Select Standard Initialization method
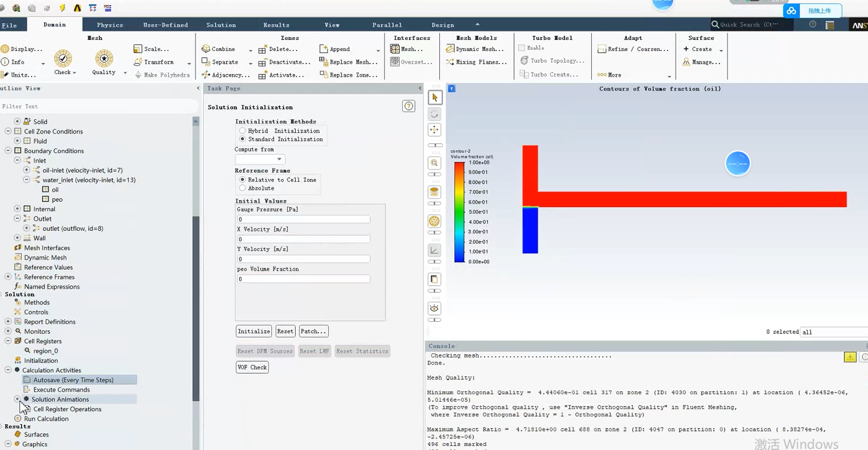This screenshot has height=450, width=868. [x=243, y=139]
